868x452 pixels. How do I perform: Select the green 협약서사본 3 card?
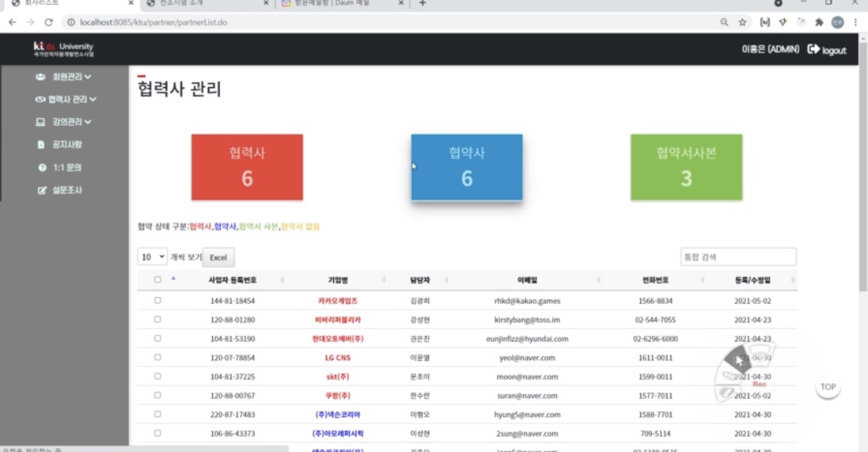click(x=687, y=167)
